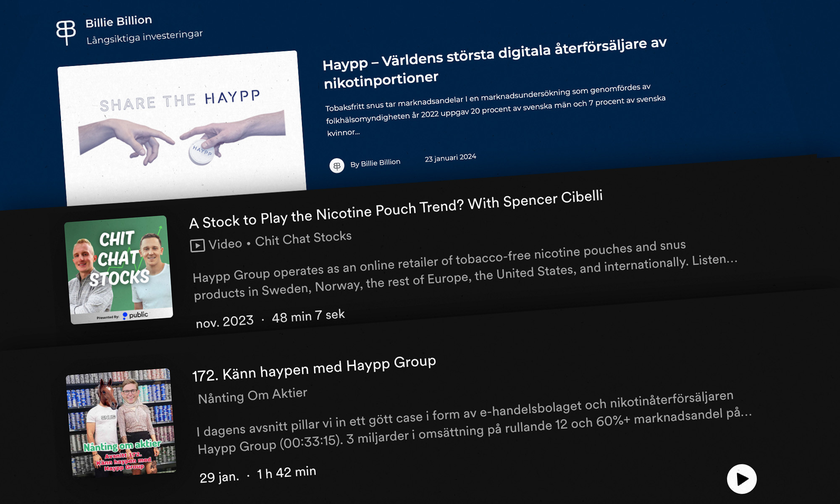This screenshot has height=504, width=840.
Task: Click the video icon beside Chit Chat Stocks
Action: [x=197, y=245]
